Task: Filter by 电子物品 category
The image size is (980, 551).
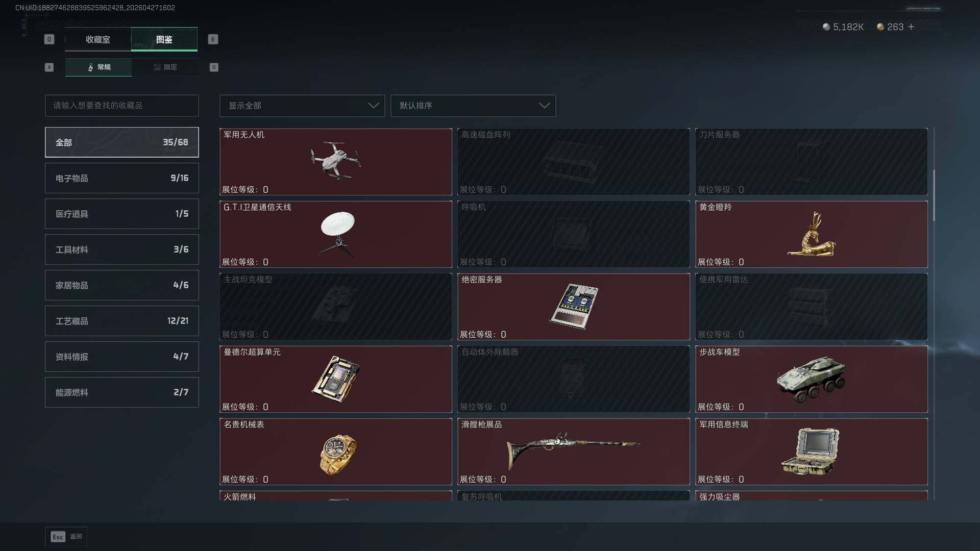Action: coord(122,178)
